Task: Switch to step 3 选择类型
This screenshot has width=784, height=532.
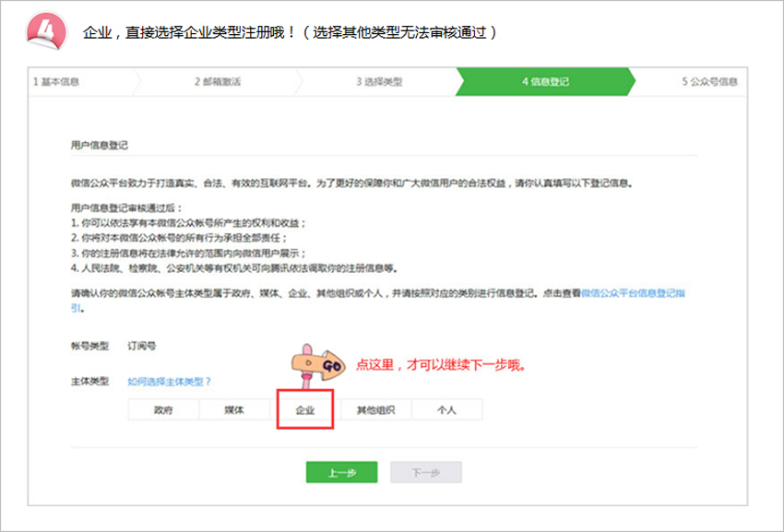Action: click(379, 81)
